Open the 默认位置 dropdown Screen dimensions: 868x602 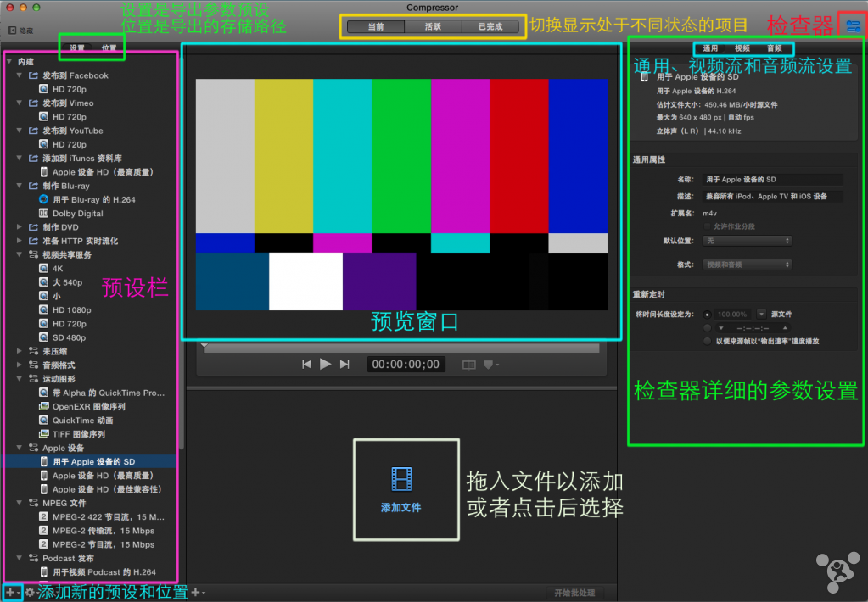point(748,241)
